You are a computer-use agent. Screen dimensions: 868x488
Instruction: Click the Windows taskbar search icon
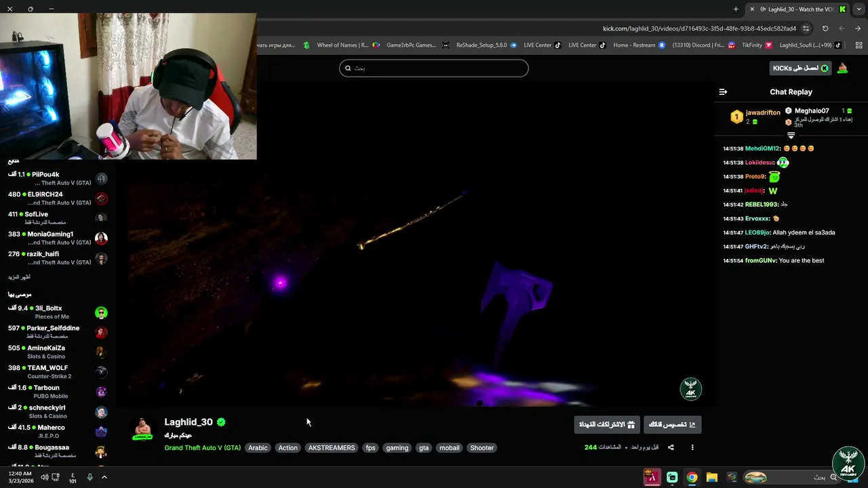(834, 477)
